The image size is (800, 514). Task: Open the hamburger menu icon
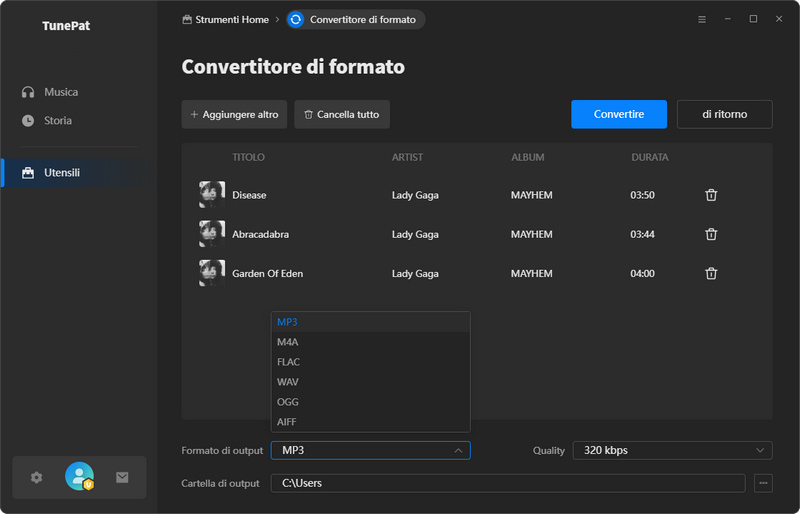click(x=702, y=19)
